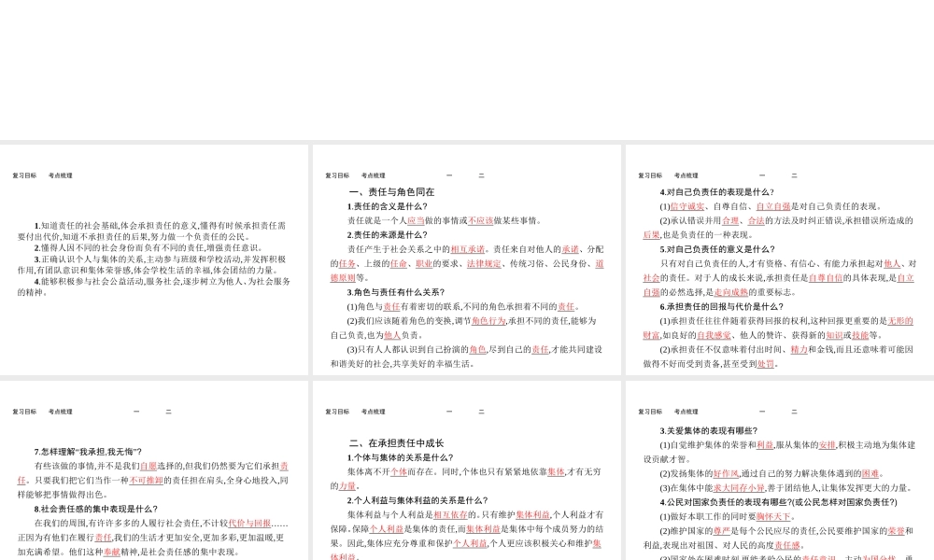
Task: Click '复习目标' tab on the '我承担,我无悔' slide
Action: (x=24, y=412)
